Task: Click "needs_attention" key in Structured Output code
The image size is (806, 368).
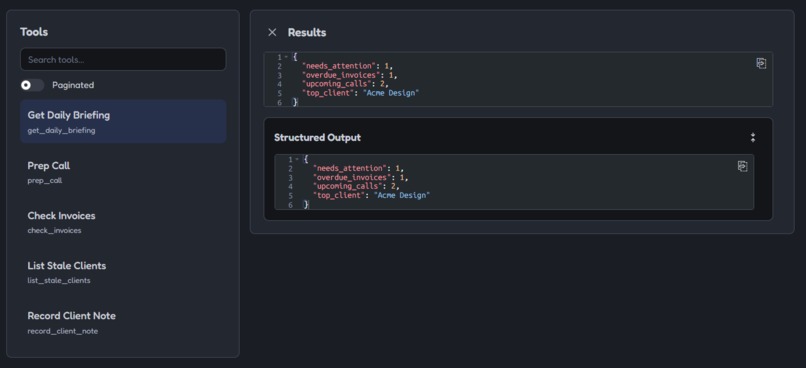Action: (350, 169)
